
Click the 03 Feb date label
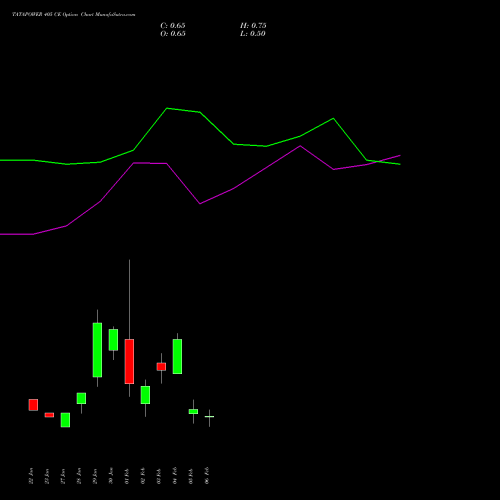pos(159,476)
